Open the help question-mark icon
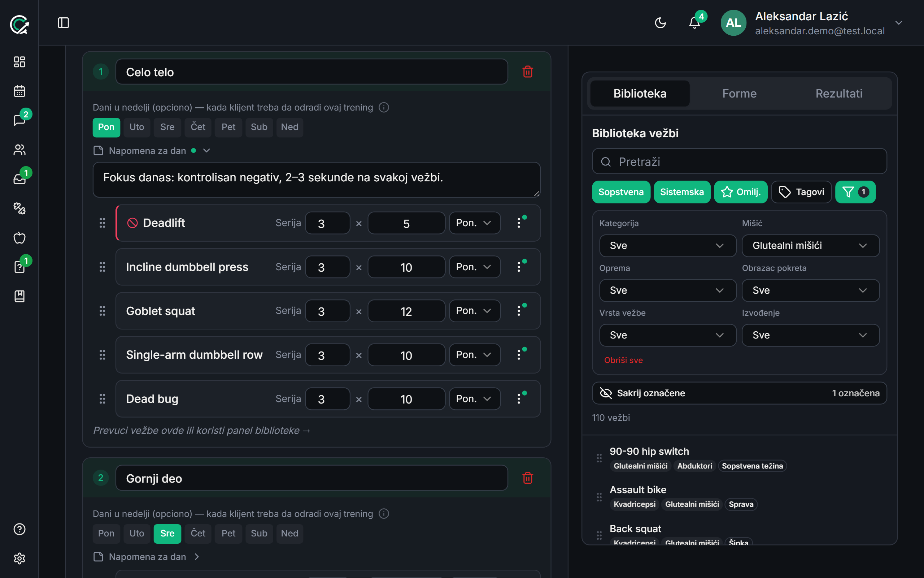The width and height of the screenshot is (924, 578). (19, 529)
